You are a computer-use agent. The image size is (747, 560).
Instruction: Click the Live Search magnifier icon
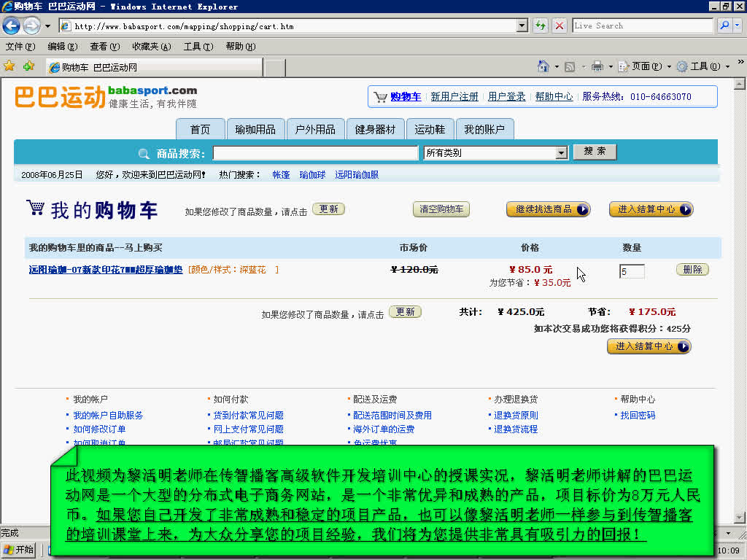click(725, 25)
